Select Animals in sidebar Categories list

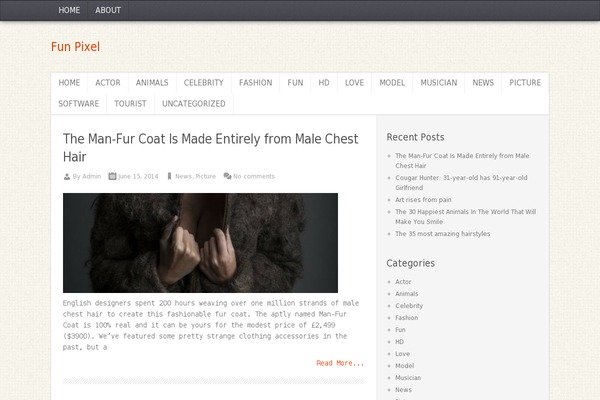(x=407, y=294)
